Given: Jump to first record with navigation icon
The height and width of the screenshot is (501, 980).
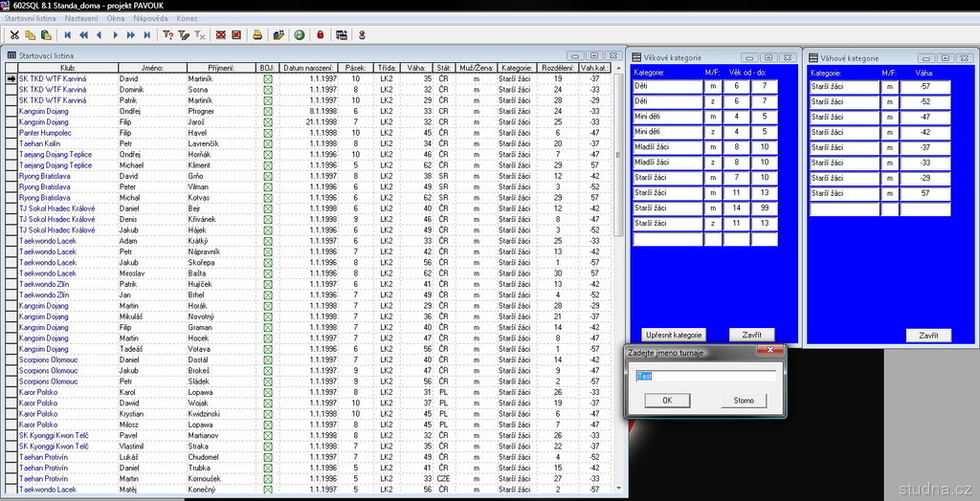Looking at the screenshot, I should (67, 34).
